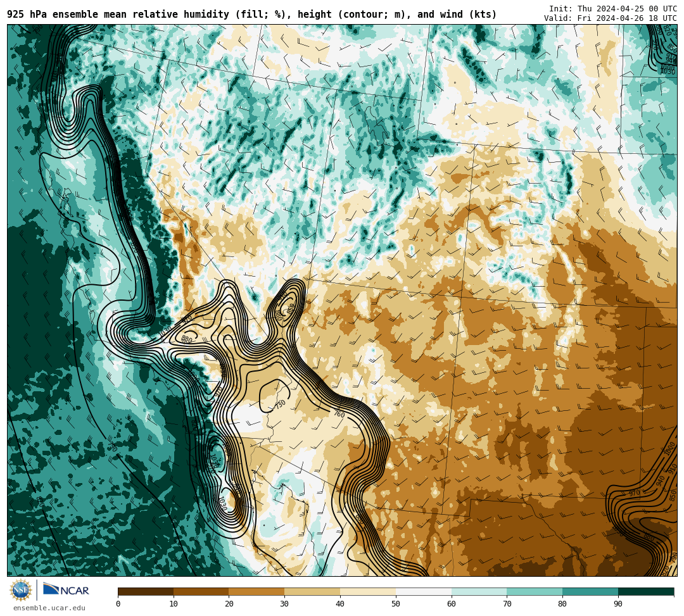Viewport: 684px width, 616px height.
Task: Pick the 60–70% pale teal colorbar segment
Action: click(479, 591)
